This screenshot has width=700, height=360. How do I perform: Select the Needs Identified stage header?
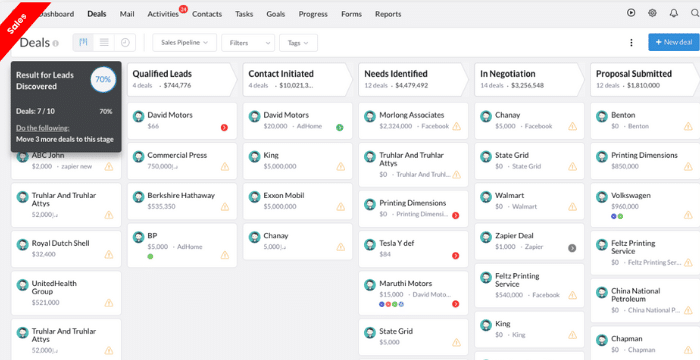pyautogui.click(x=413, y=79)
